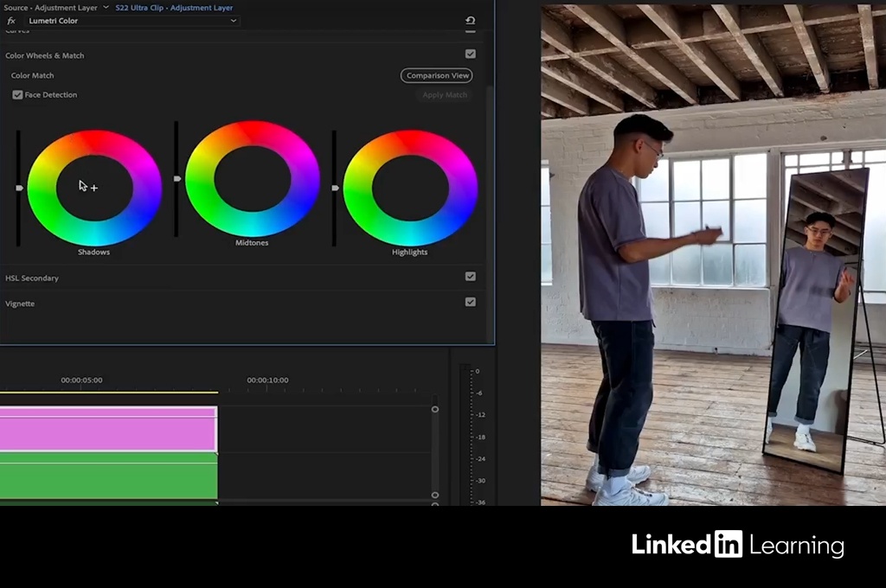Click the Comparison View button

coord(436,76)
